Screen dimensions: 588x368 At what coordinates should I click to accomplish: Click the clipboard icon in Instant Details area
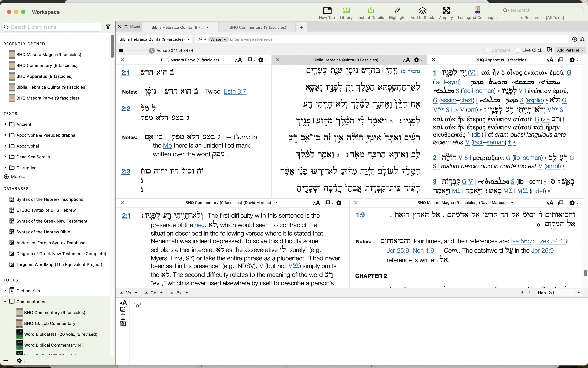(x=123, y=316)
